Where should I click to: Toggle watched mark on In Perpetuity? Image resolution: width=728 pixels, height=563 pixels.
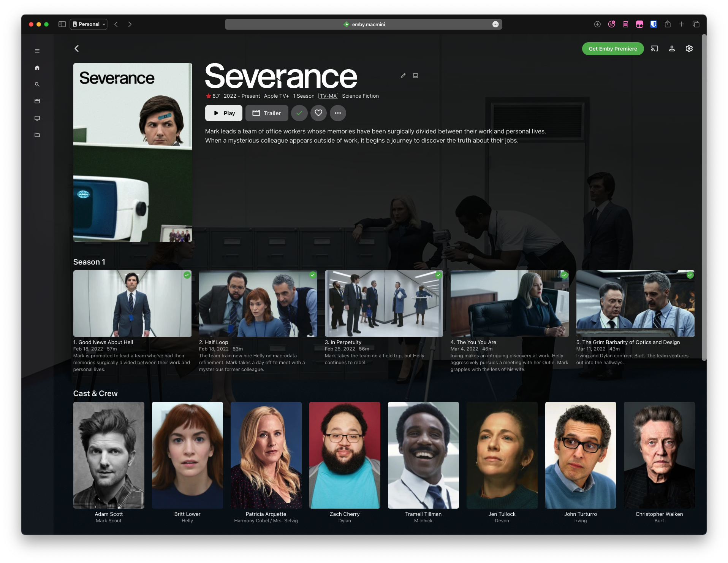coord(438,275)
